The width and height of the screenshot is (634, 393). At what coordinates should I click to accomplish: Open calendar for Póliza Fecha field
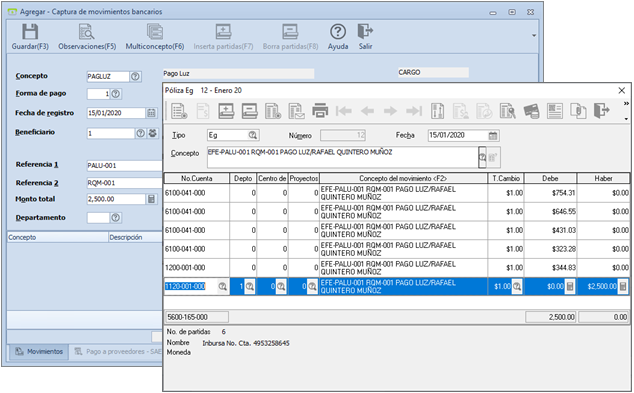coord(493,135)
